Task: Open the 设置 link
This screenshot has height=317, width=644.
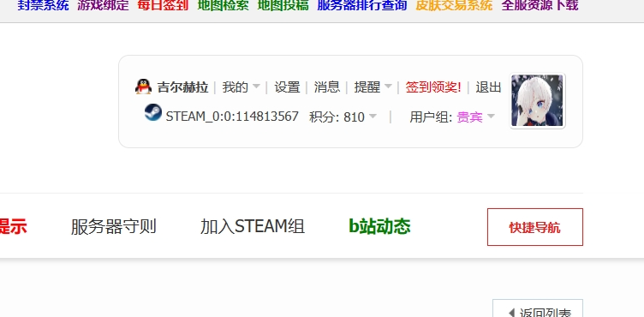Action: pyautogui.click(x=287, y=87)
